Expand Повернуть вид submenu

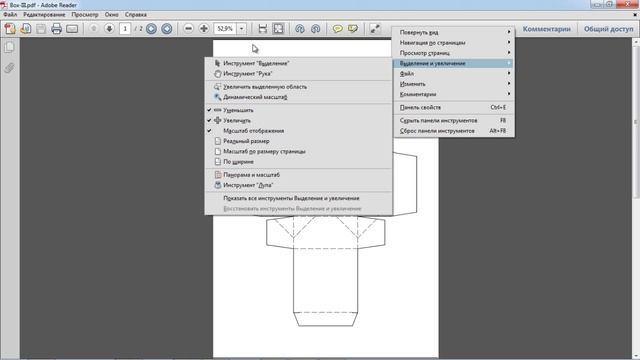(x=453, y=32)
